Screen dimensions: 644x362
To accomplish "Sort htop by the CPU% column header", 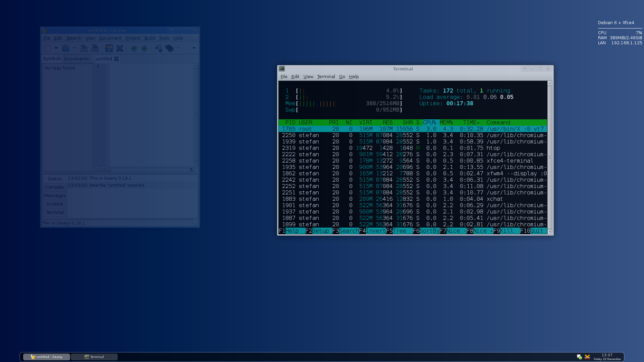I will (x=430, y=122).
